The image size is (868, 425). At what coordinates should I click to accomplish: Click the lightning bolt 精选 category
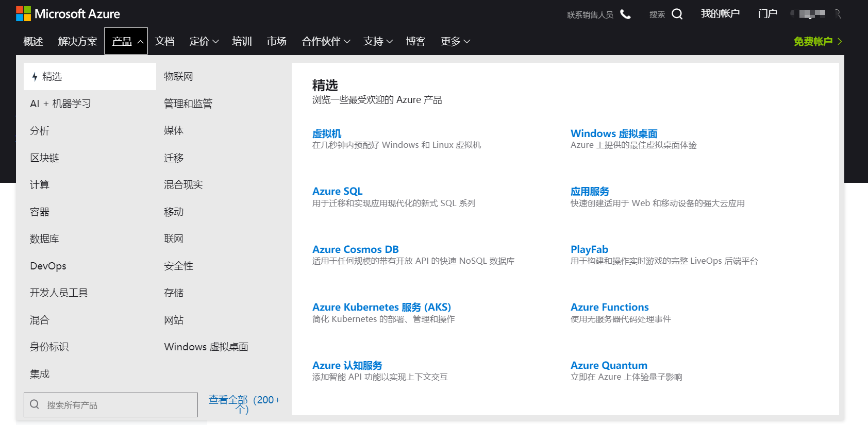pos(90,77)
